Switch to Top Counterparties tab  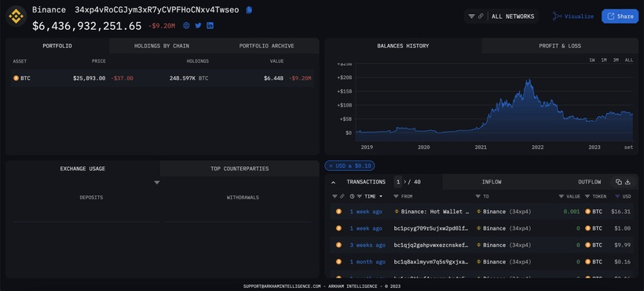[240, 169]
